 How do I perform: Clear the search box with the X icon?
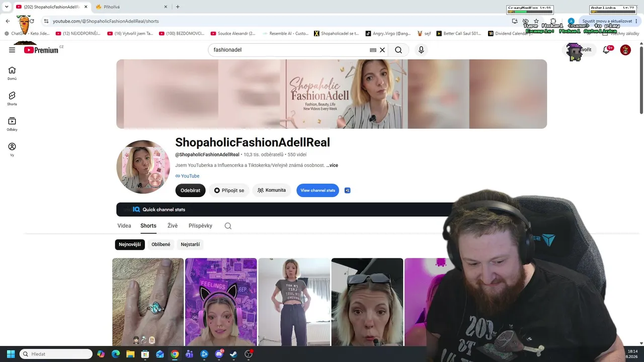[x=382, y=50]
